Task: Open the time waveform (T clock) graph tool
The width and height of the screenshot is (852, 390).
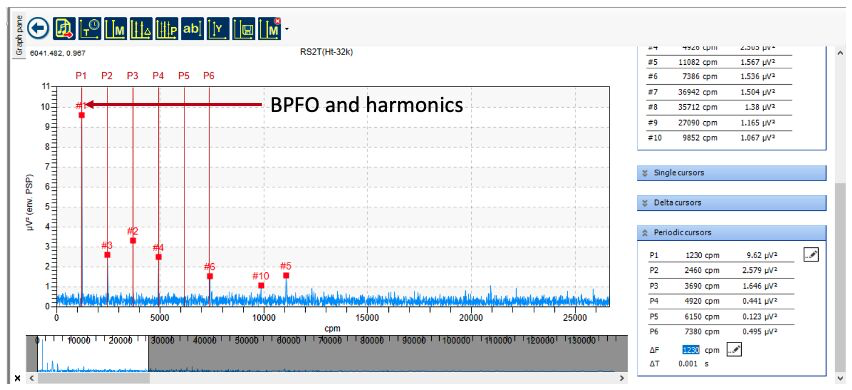Action: point(89,29)
